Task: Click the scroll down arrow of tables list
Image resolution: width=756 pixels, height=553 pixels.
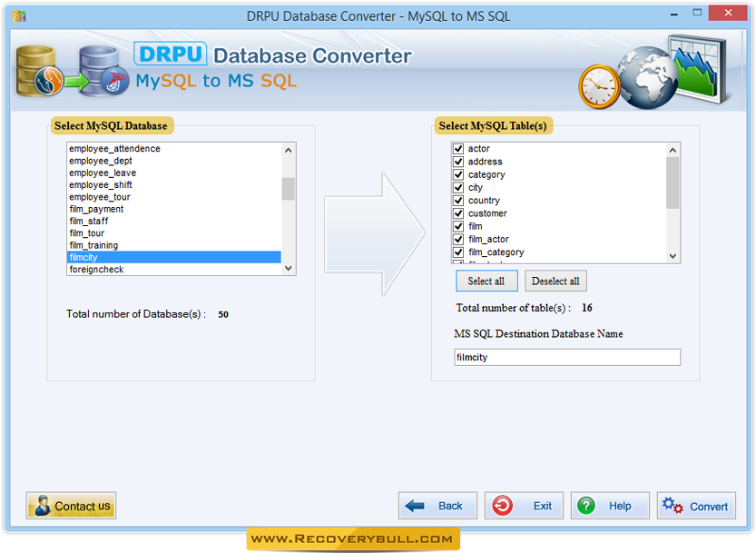Action: (x=673, y=256)
